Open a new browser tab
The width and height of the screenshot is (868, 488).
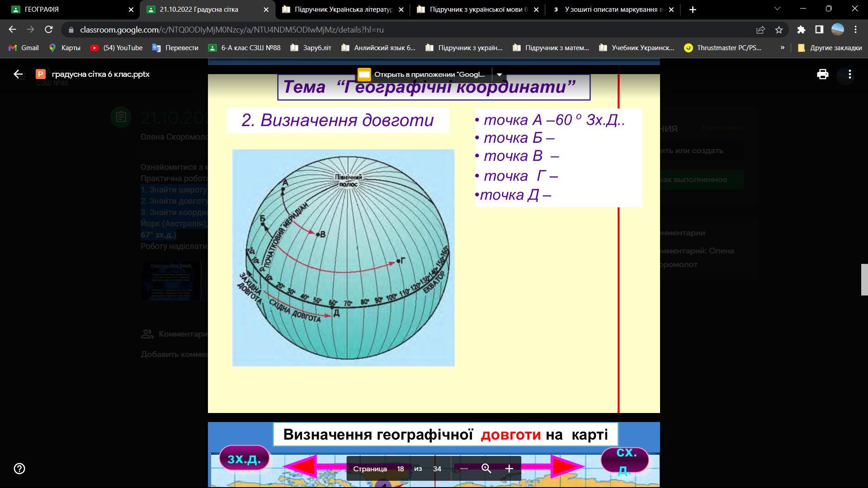(x=693, y=9)
